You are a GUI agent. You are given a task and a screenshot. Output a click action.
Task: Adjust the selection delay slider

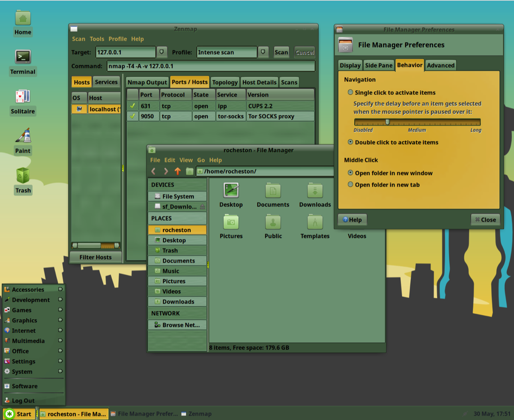coord(387,122)
